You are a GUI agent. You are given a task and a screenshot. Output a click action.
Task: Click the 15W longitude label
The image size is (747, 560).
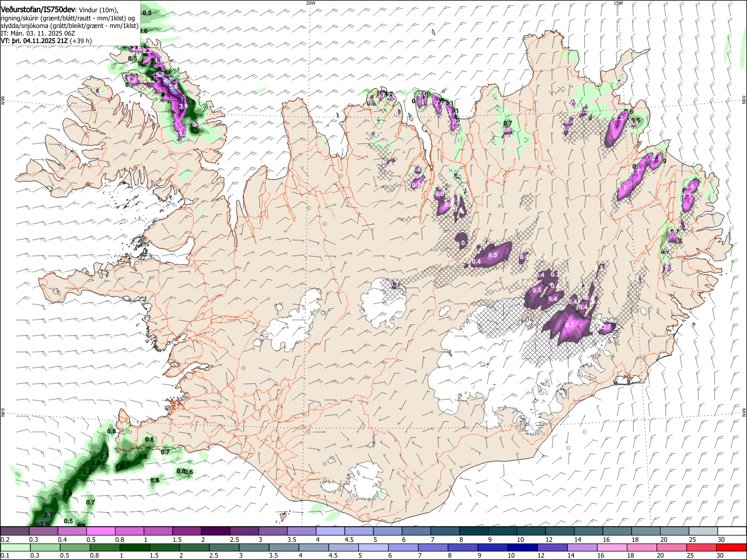click(618, 3)
